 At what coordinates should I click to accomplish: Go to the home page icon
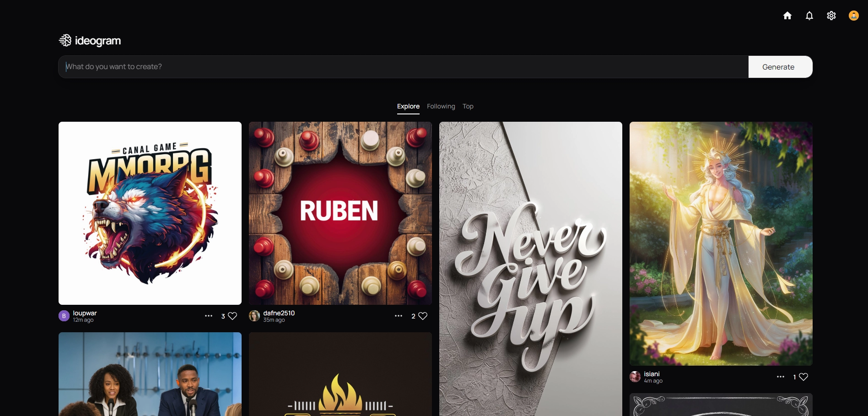(787, 16)
